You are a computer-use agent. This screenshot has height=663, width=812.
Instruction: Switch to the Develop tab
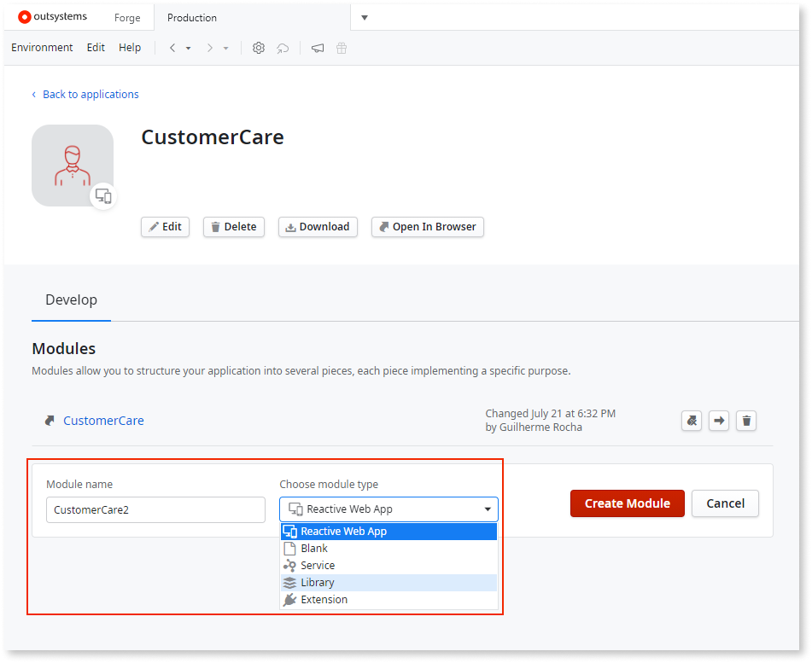[x=71, y=300]
